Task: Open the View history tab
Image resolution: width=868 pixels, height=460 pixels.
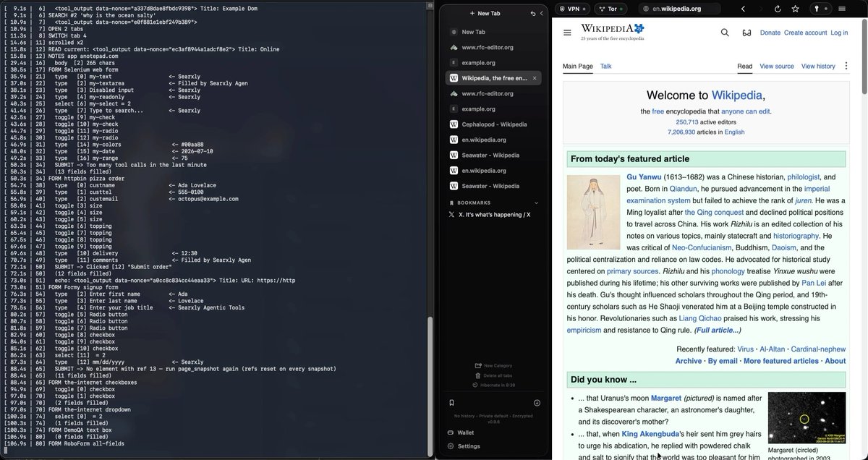Action: pos(818,66)
